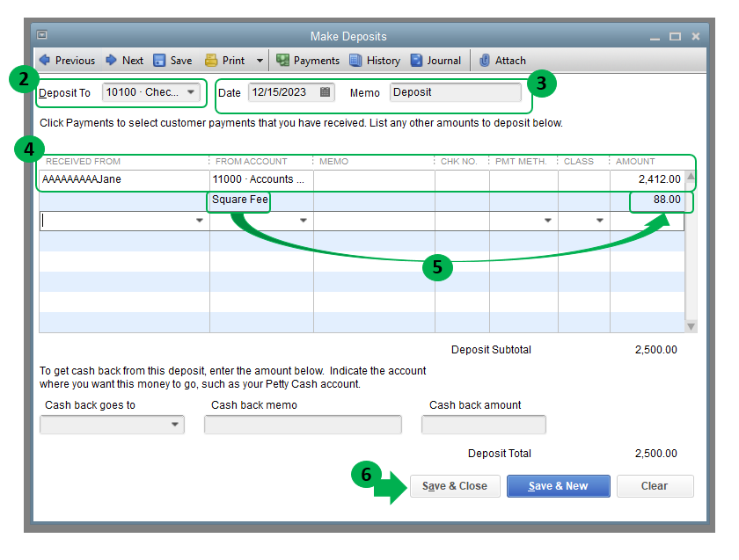The height and width of the screenshot is (560, 739).
Task: Click the History toolbar label
Action: 384,61
